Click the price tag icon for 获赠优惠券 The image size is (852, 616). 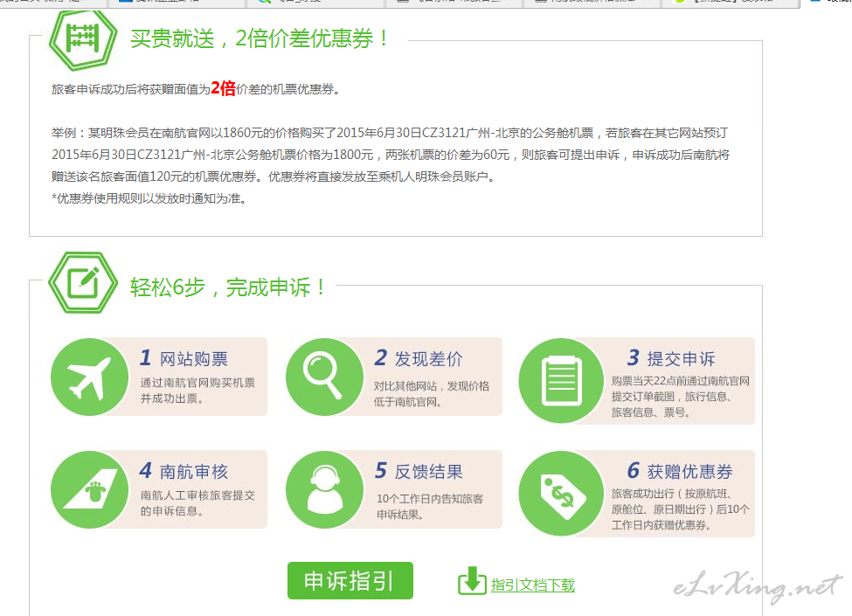561,494
